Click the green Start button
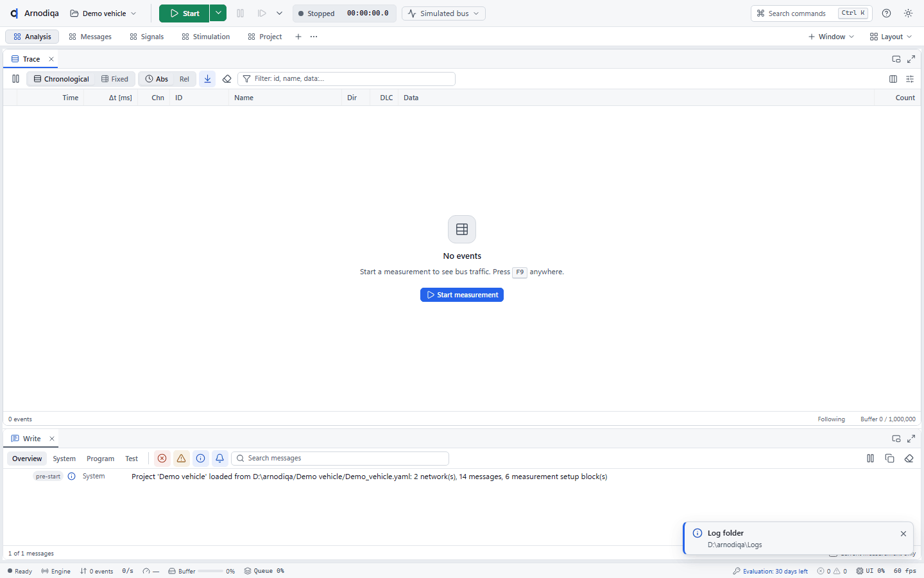This screenshot has width=924, height=578. pyautogui.click(x=185, y=13)
